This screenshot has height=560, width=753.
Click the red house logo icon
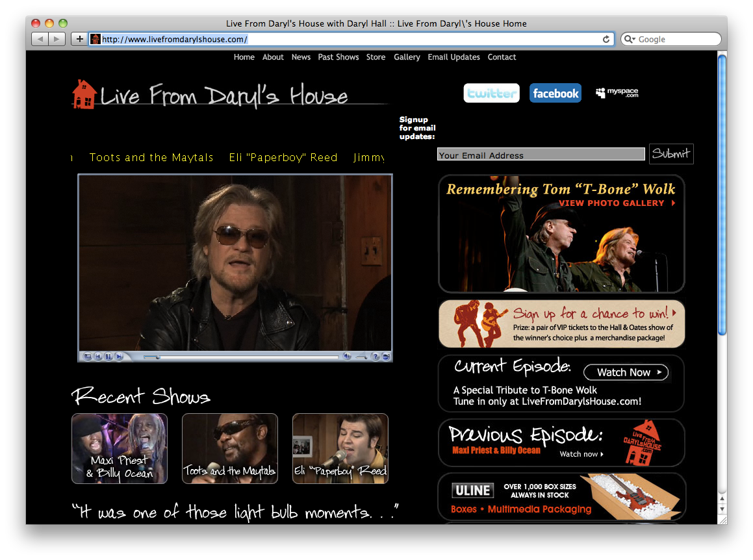[84, 94]
